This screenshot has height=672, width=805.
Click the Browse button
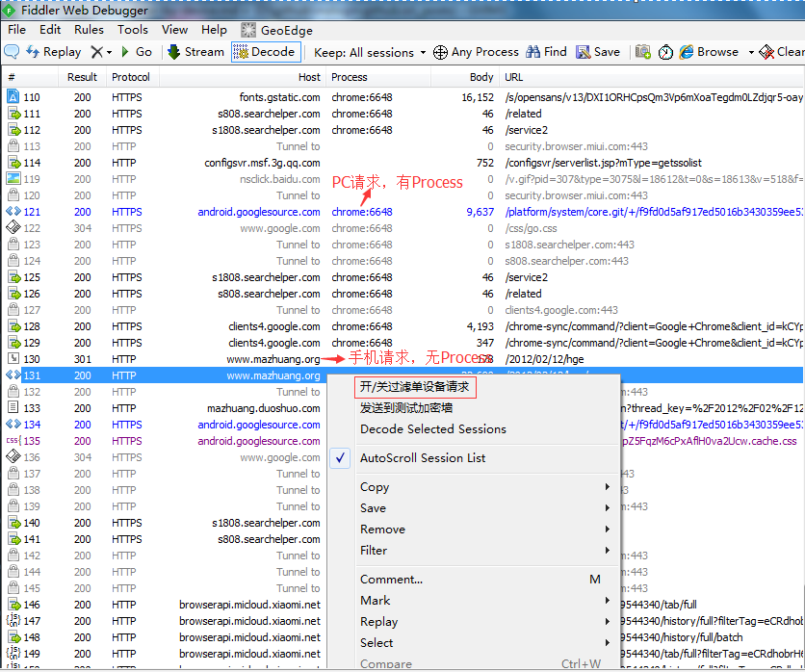click(710, 52)
